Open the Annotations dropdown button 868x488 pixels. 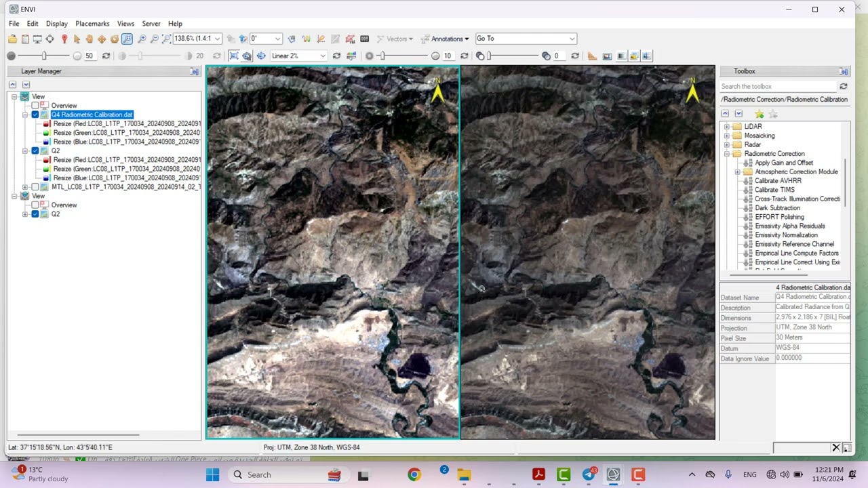coord(445,39)
